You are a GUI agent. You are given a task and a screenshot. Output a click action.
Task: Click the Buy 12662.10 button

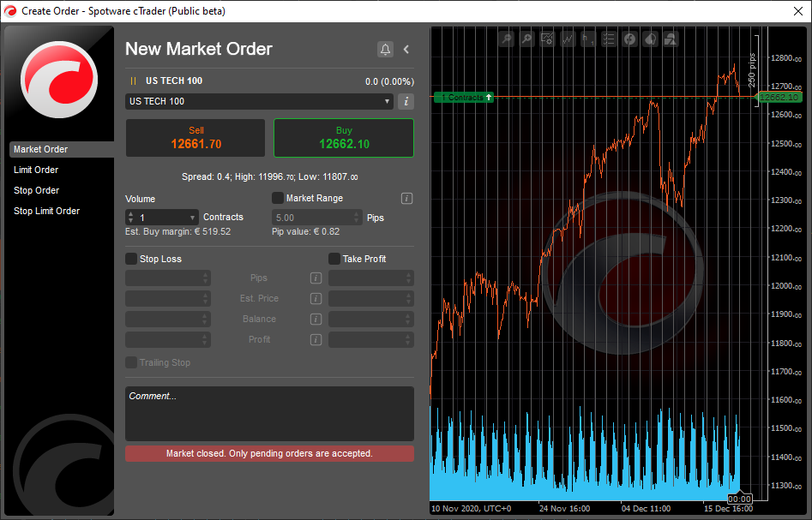pyautogui.click(x=344, y=138)
